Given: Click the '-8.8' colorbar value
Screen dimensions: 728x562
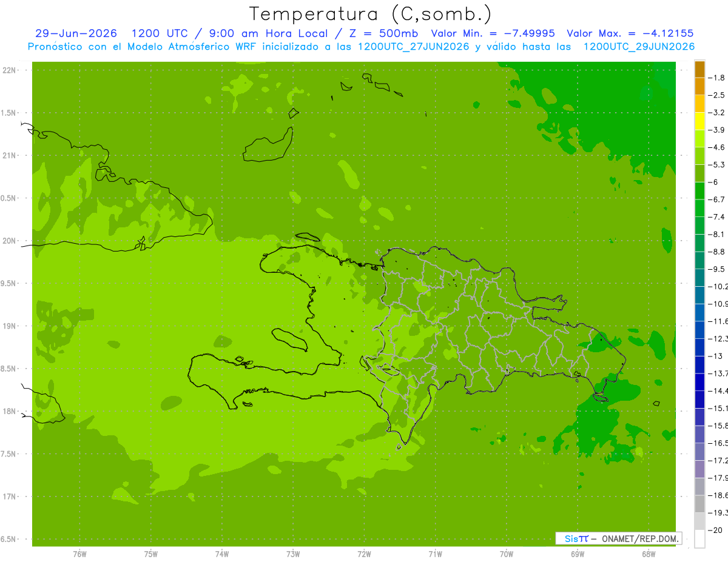Looking at the screenshot, I should point(717,252).
